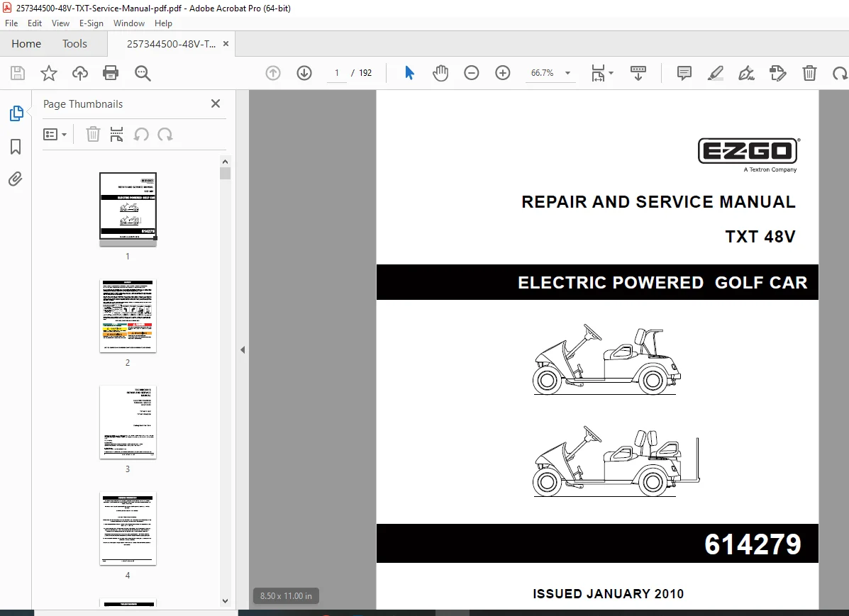Select page 2 thumbnail
Screen dimensions: 849x616
tap(128, 315)
